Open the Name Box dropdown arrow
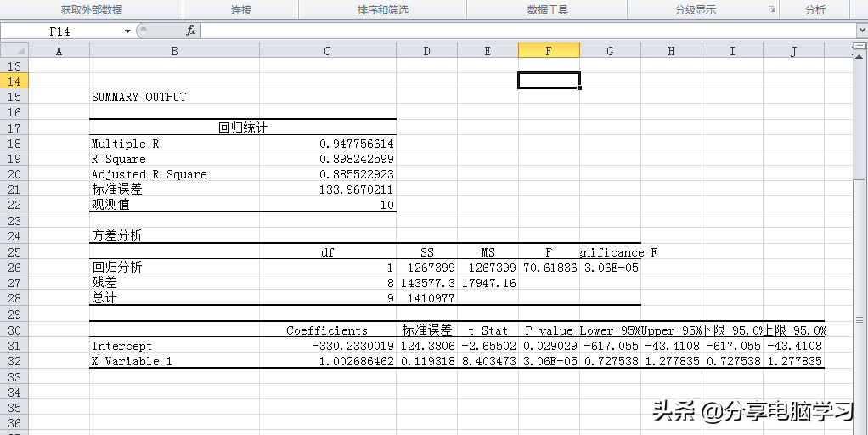868x435 pixels. [128, 31]
